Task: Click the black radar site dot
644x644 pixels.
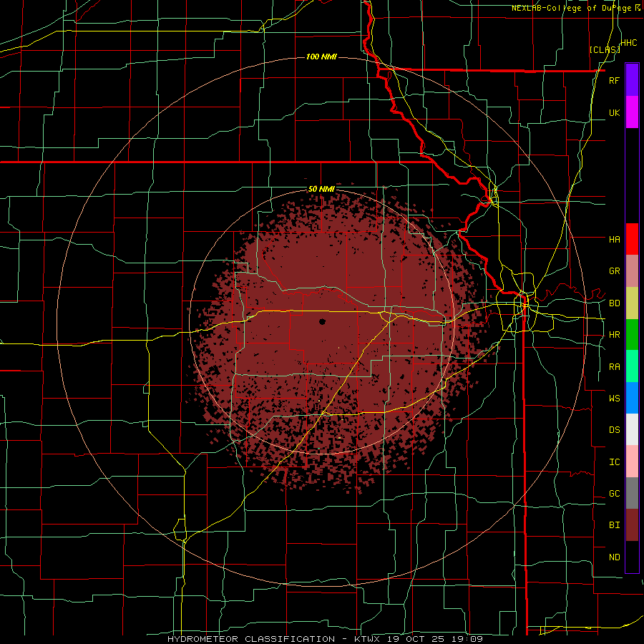Action: coord(322,321)
